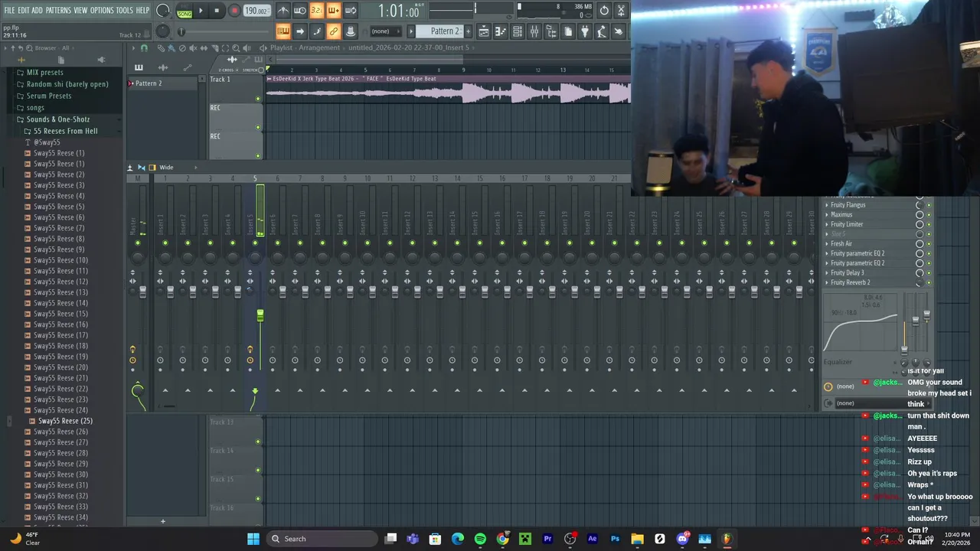Toggle first REC track mute LED

(258, 127)
